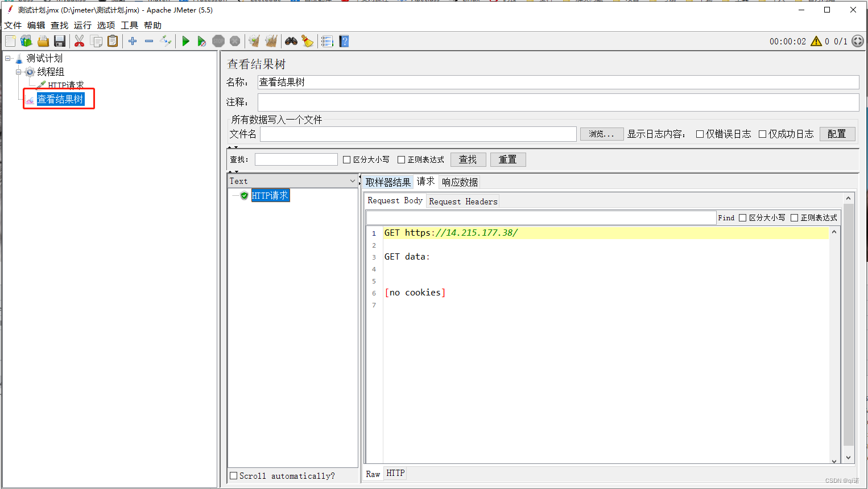Click the yellow warning triangle icon
This screenshot has height=489, width=868.
click(816, 41)
